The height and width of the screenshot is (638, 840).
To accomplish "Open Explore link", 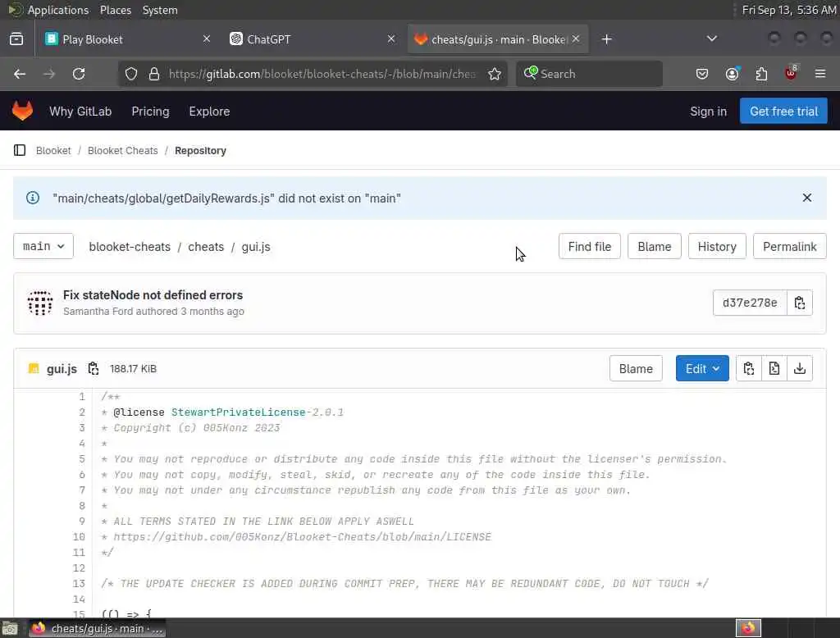I will tap(209, 112).
